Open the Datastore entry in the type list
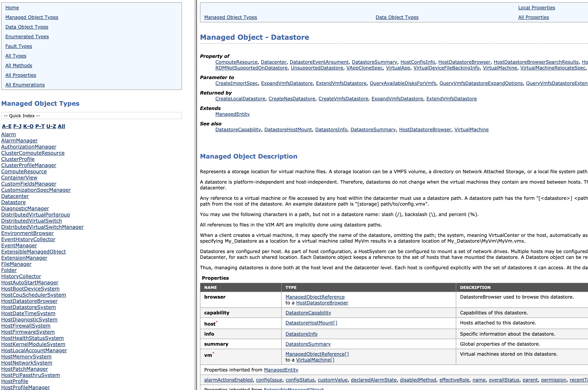 coord(13,202)
